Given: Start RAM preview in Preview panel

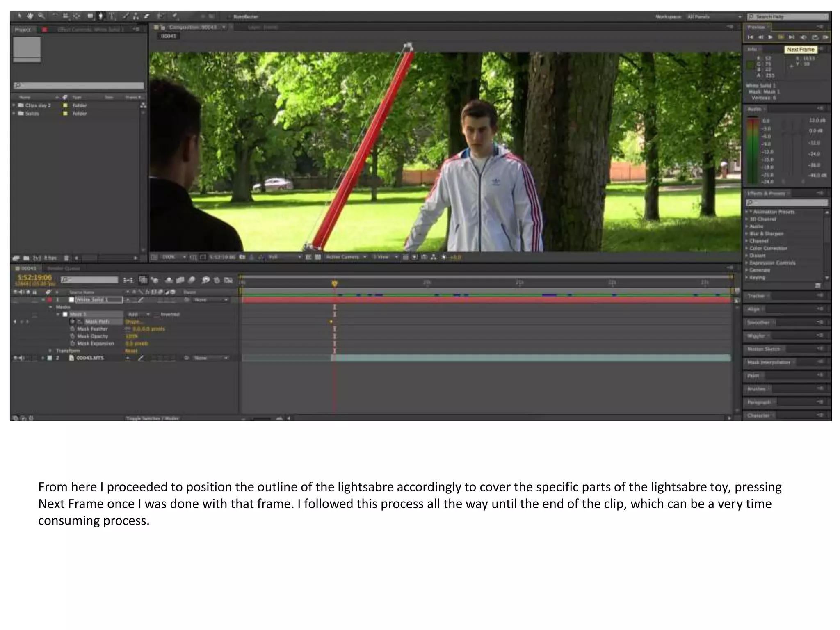Looking at the screenshot, I should point(825,37).
